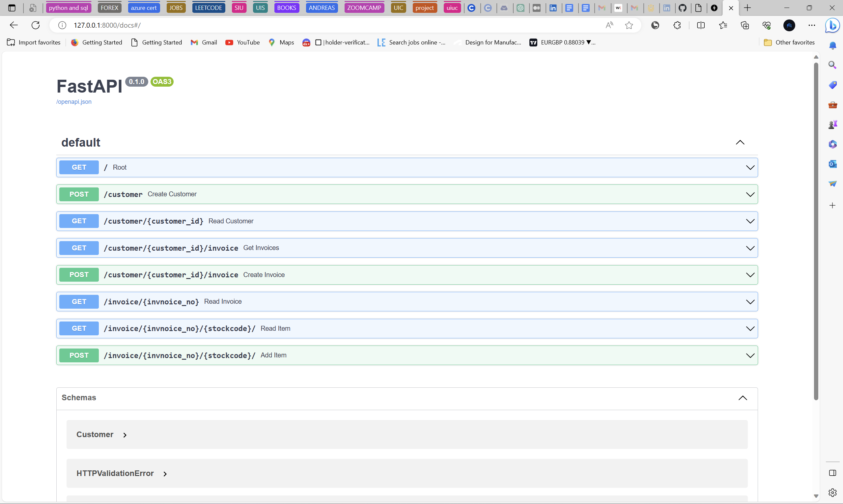Open the games sidebar panel

pyautogui.click(x=832, y=124)
